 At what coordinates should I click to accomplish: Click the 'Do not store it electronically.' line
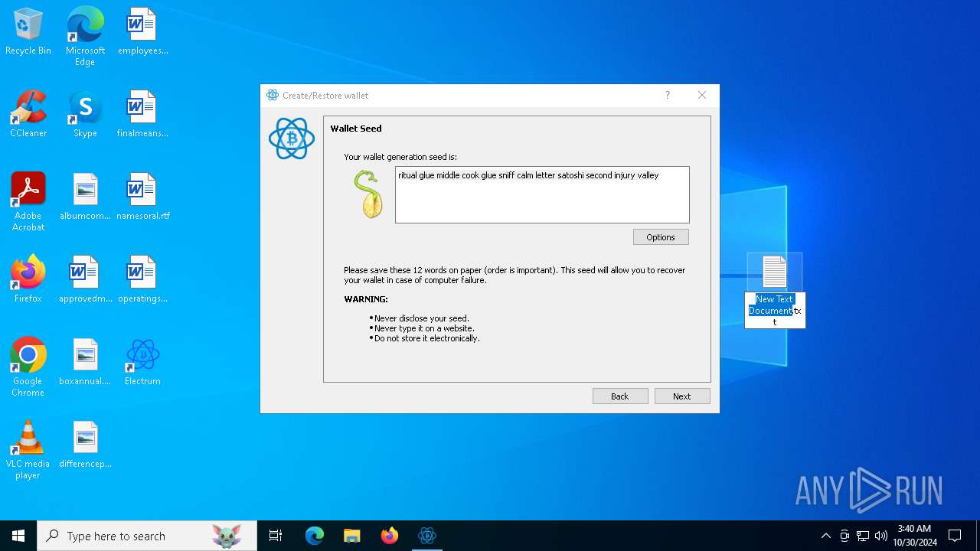pos(427,338)
